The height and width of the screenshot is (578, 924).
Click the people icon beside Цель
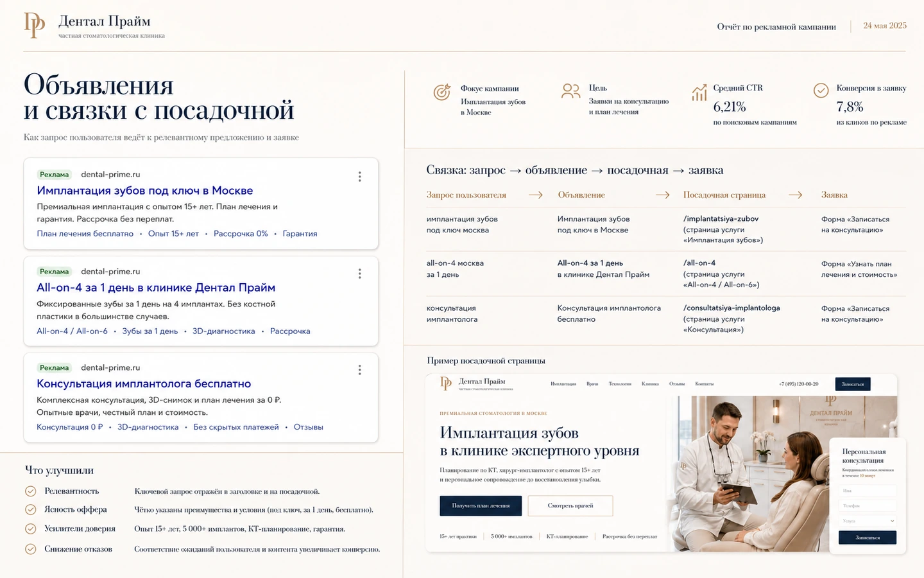570,91
